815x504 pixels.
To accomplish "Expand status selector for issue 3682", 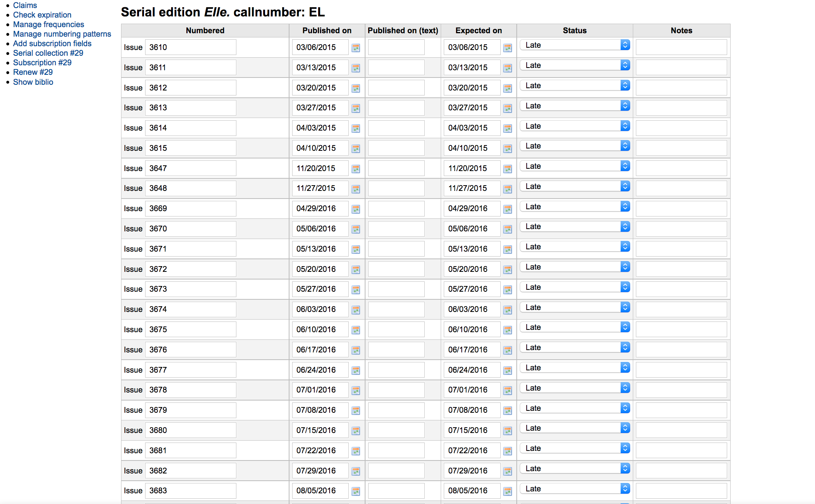I will (x=574, y=468).
